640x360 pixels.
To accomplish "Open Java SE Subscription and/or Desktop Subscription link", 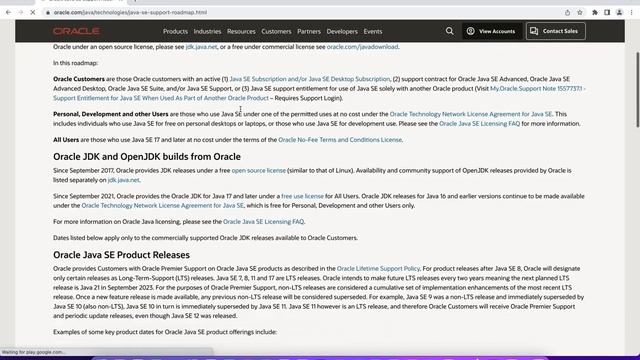I will click(x=310, y=79).
